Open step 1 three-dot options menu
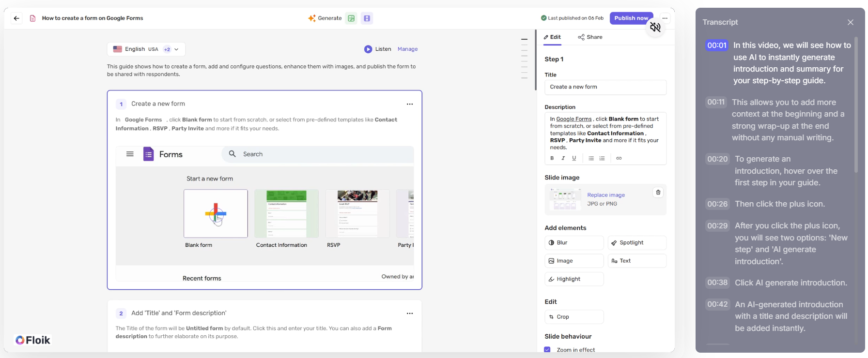The width and height of the screenshot is (868, 358). (410, 104)
